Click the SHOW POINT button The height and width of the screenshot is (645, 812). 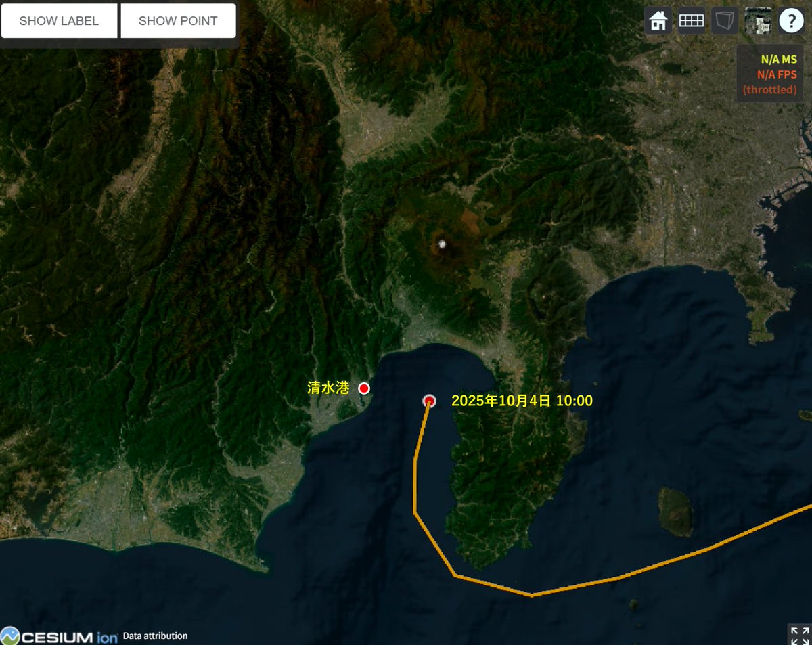point(178,21)
